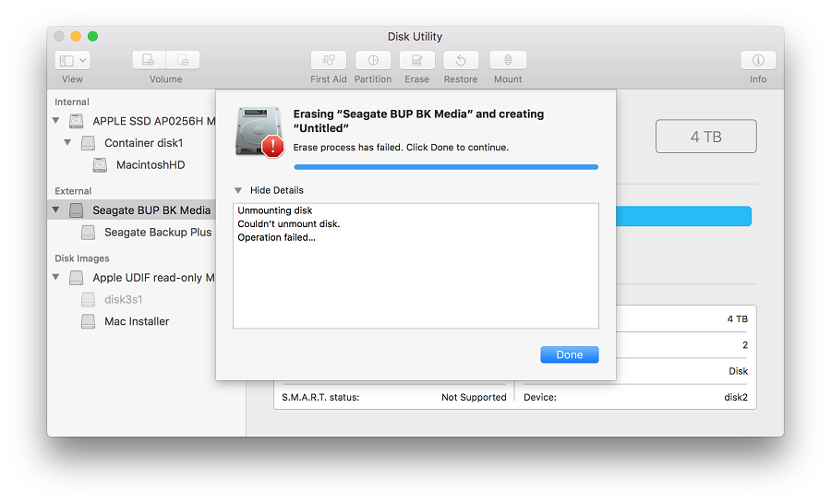Click the "disk2" device value
The image size is (831, 504).
tap(736, 397)
